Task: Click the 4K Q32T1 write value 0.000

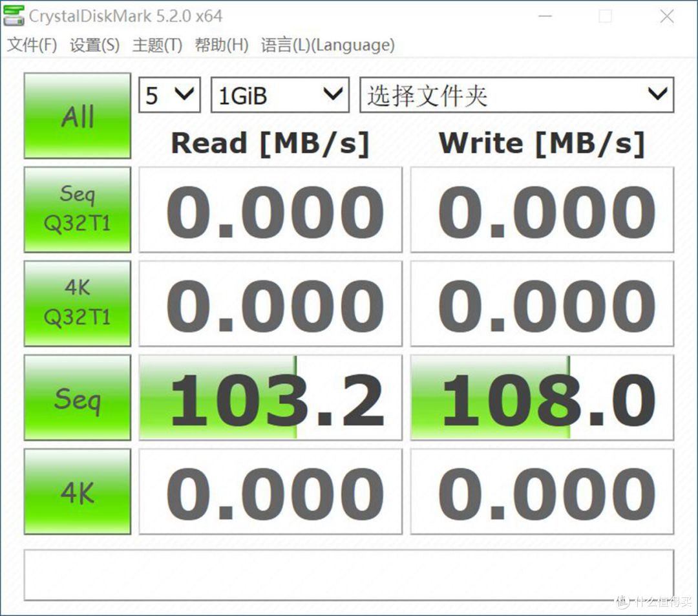Action: (x=542, y=304)
